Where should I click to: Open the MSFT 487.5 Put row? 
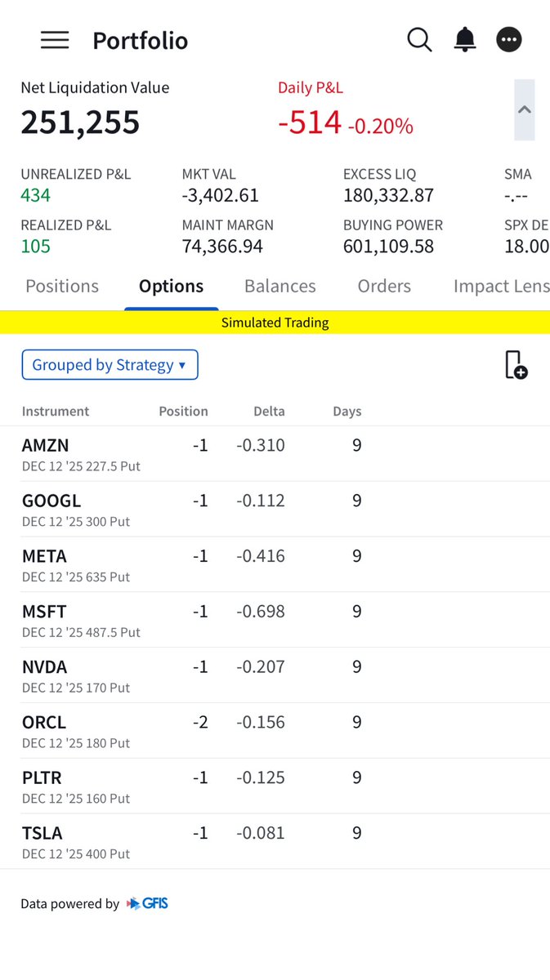275,620
